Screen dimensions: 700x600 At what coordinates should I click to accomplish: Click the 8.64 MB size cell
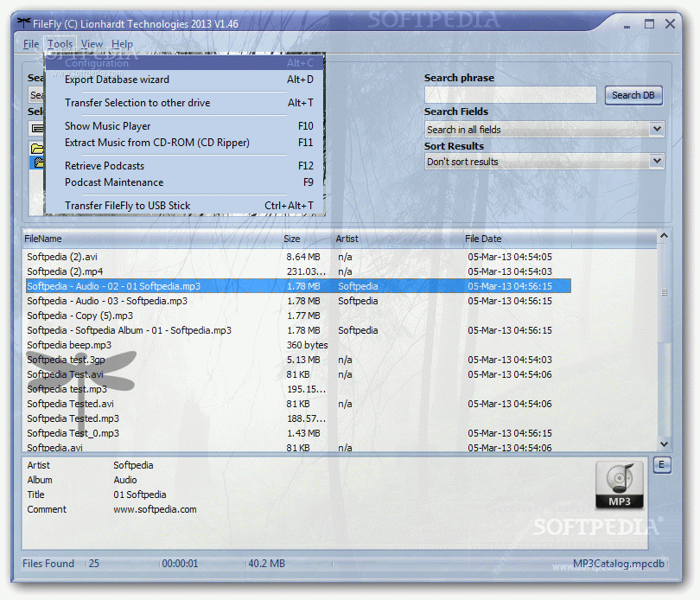point(303,257)
